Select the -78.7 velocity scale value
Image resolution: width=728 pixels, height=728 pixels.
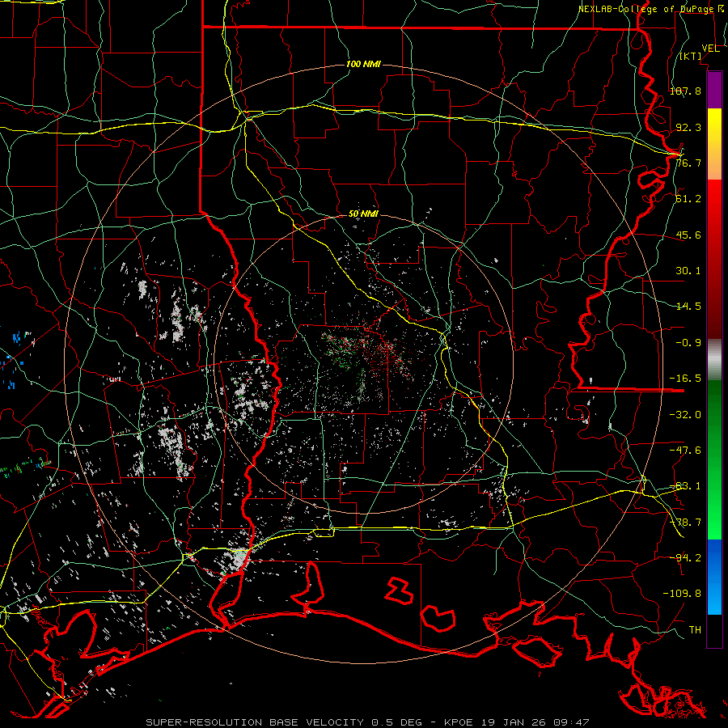(x=685, y=523)
